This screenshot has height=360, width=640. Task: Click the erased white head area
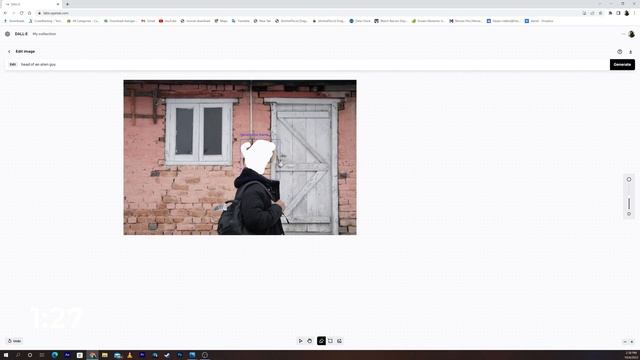click(258, 156)
